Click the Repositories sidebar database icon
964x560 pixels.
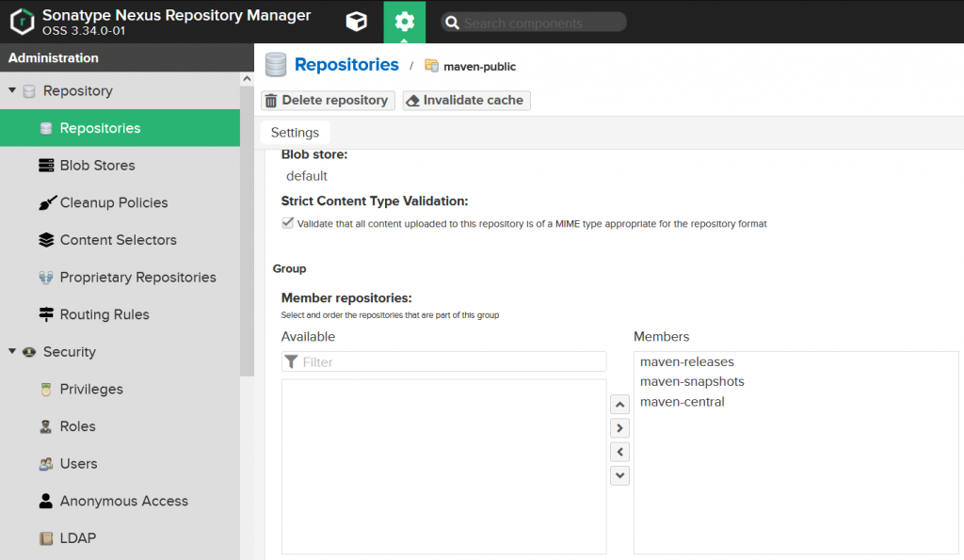click(46, 128)
